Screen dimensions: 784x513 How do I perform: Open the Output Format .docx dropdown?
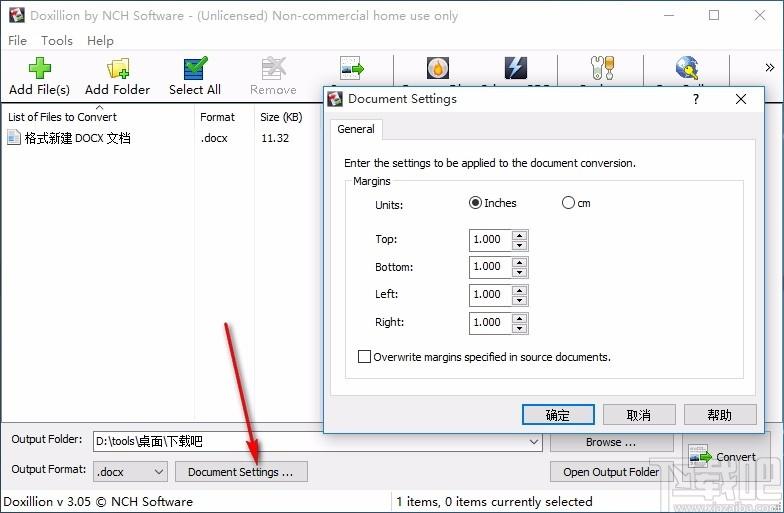click(x=130, y=472)
